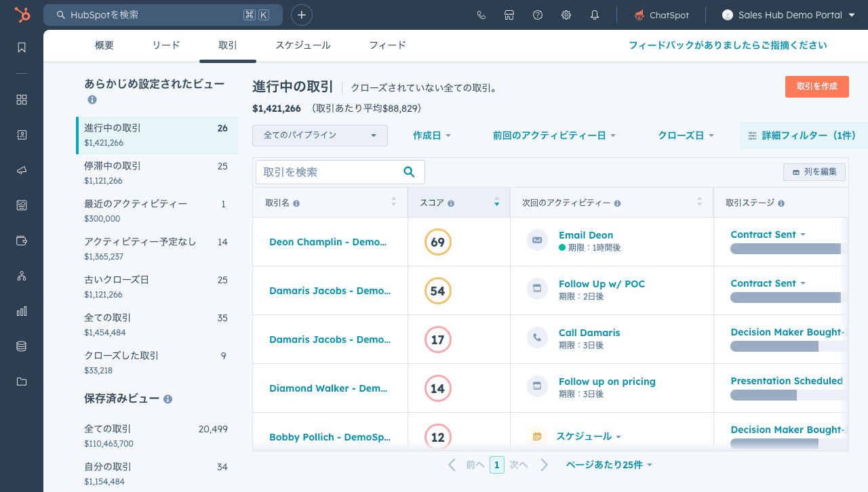Screen dimensions: 868x492
Task: Select the 停滞中の取引 view
Action: [157, 173]
